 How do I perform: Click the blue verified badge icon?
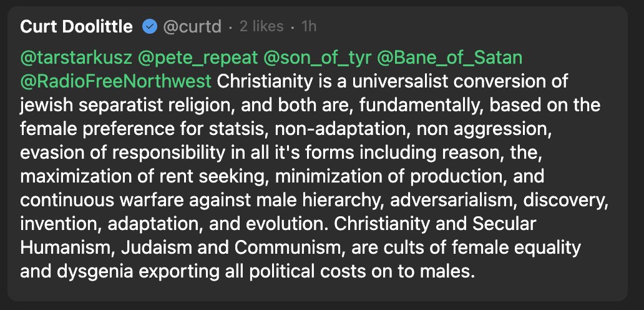coord(150,27)
